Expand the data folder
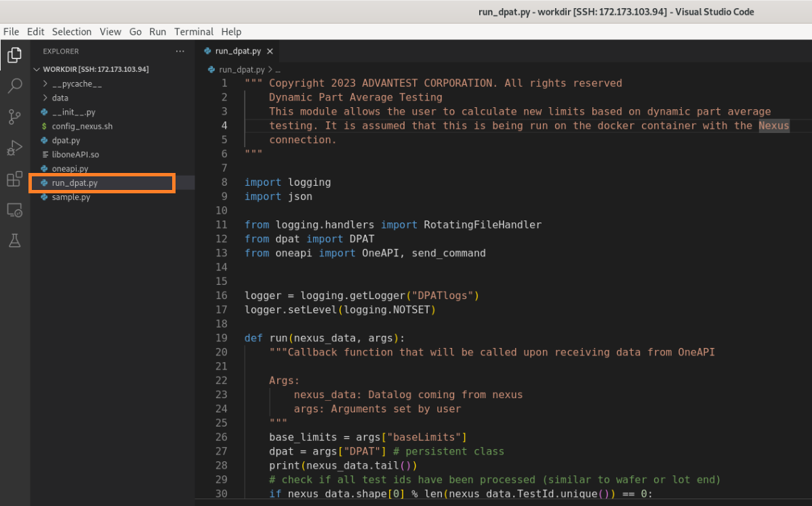The height and width of the screenshot is (506, 812). coord(60,98)
